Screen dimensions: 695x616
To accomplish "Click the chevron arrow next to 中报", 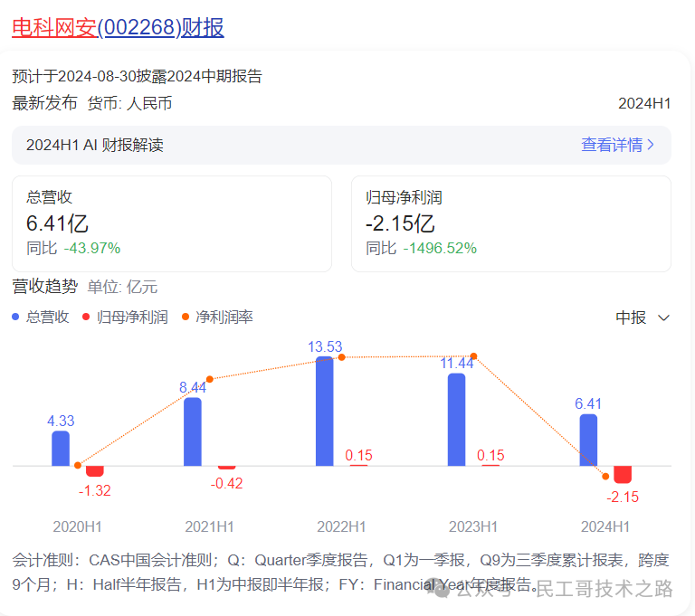I will [663, 318].
